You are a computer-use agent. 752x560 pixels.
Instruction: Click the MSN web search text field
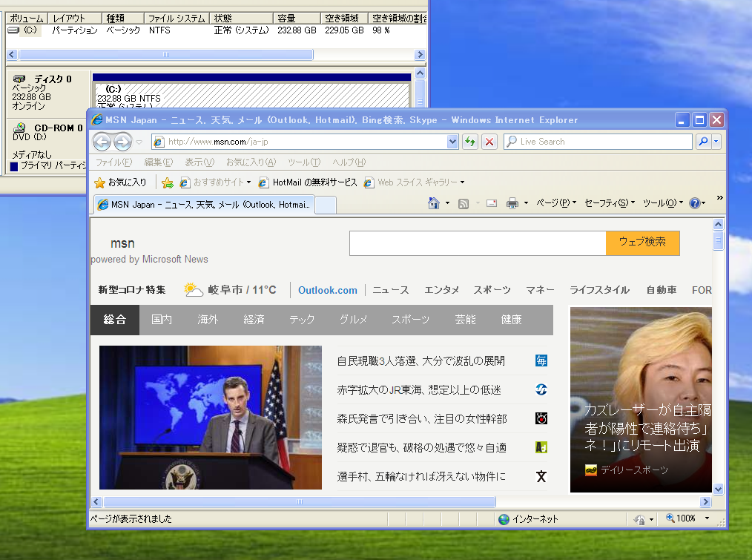point(478,243)
